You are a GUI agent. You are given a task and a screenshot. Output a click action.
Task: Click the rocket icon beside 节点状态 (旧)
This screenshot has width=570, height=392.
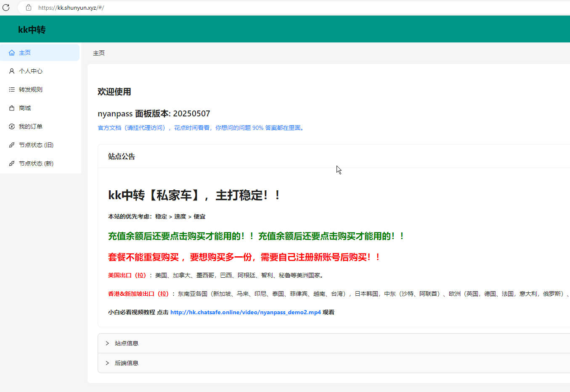pos(12,145)
